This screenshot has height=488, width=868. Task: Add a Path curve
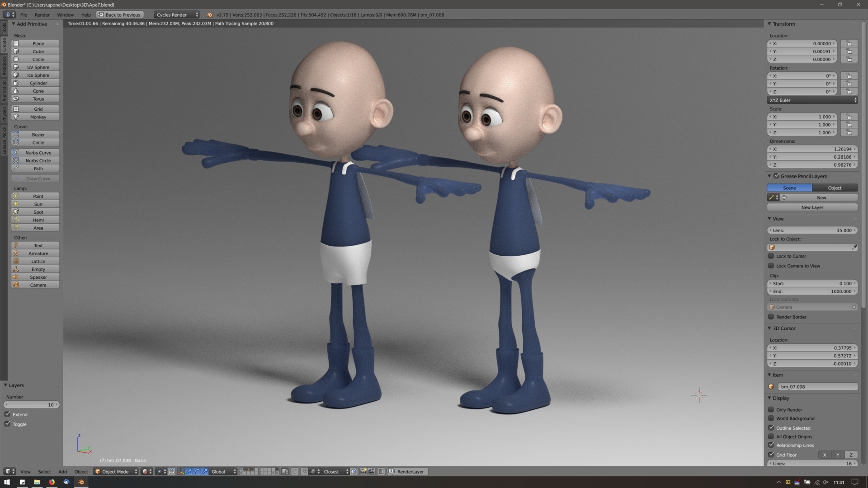click(35, 169)
